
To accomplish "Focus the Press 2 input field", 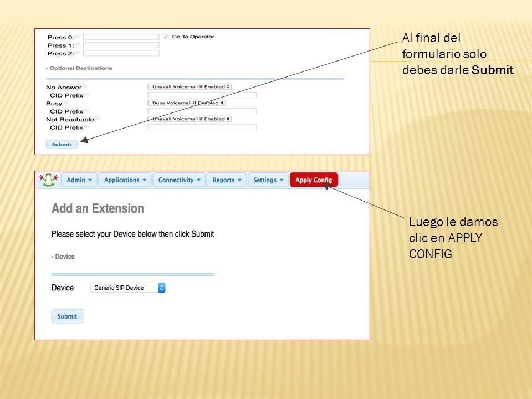I will (121, 53).
